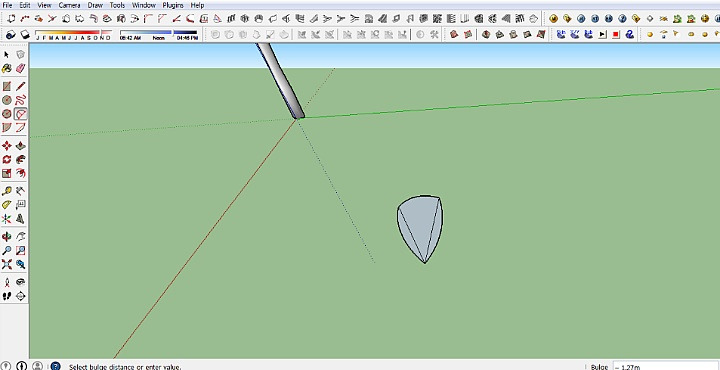This screenshot has width=720, height=370.
Task: Open the Tools menu
Action: [117, 5]
